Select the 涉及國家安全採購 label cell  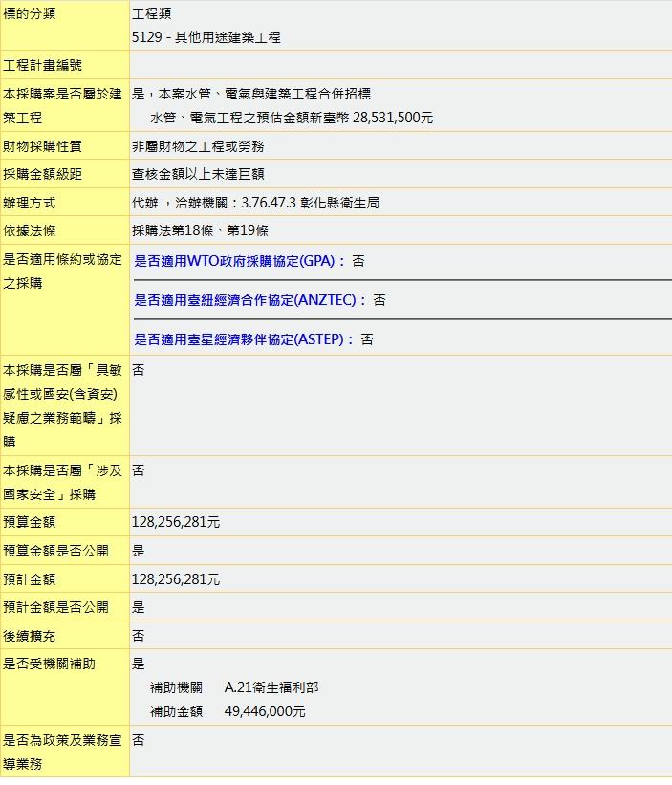(x=65, y=482)
